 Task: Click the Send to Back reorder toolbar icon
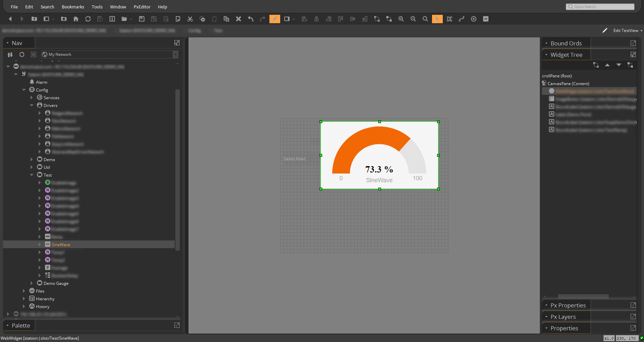[x=389, y=19]
